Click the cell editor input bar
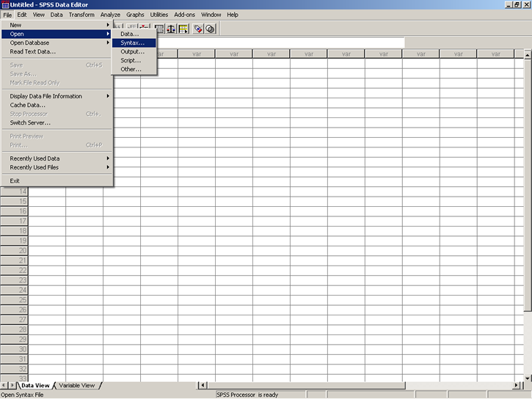 pos(280,43)
